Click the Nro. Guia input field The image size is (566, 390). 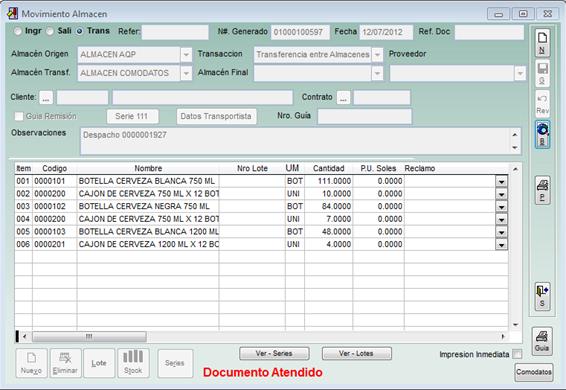[x=365, y=116]
